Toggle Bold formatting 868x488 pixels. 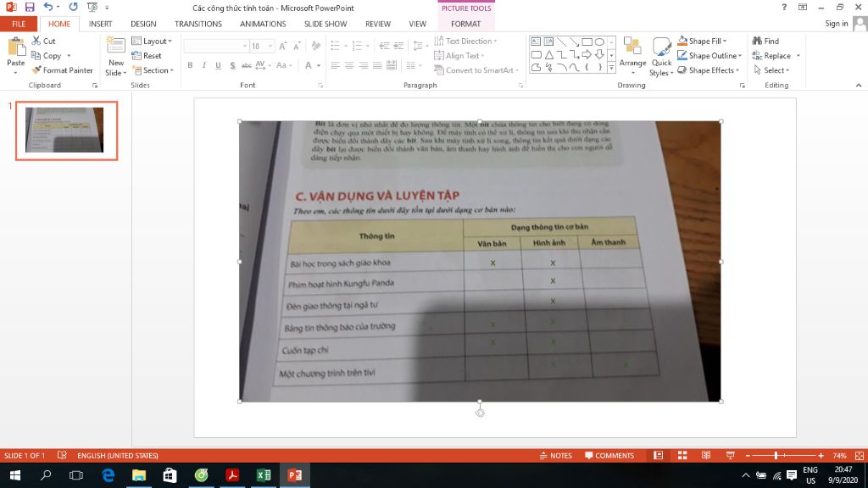pos(190,65)
